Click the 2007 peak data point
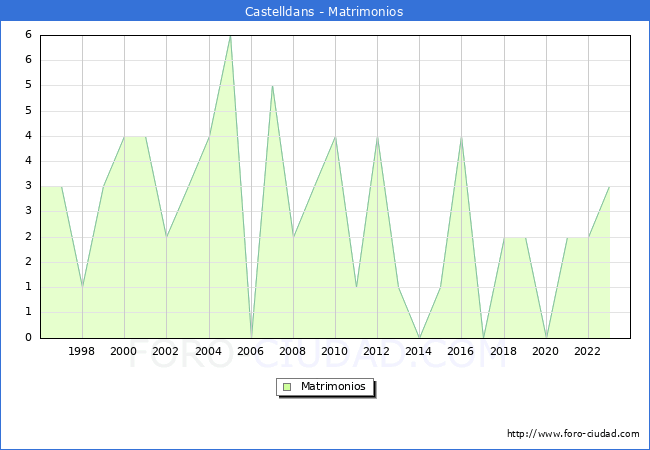 pyautogui.click(x=272, y=86)
